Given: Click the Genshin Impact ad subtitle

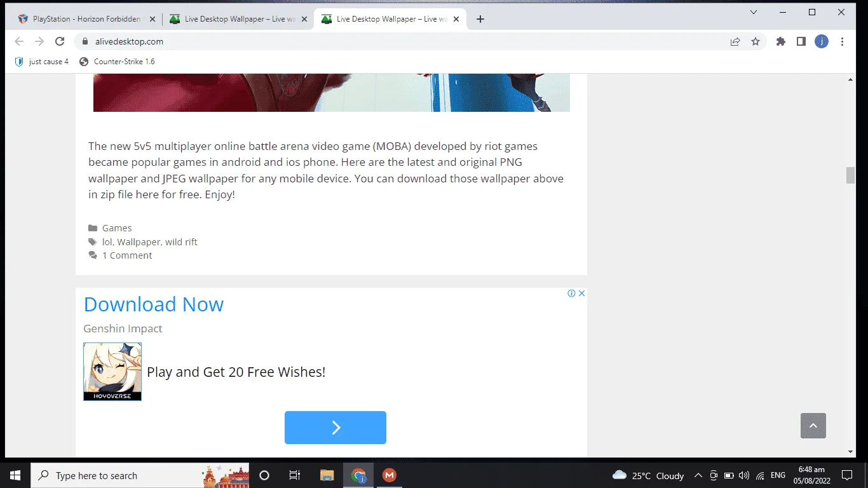Looking at the screenshot, I should pyautogui.click(x=123, y=329).
